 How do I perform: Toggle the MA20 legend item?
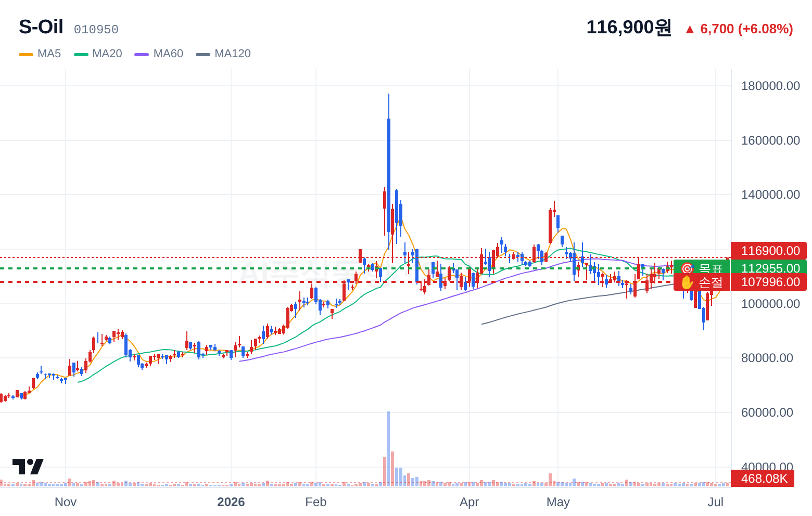(98, 54)
